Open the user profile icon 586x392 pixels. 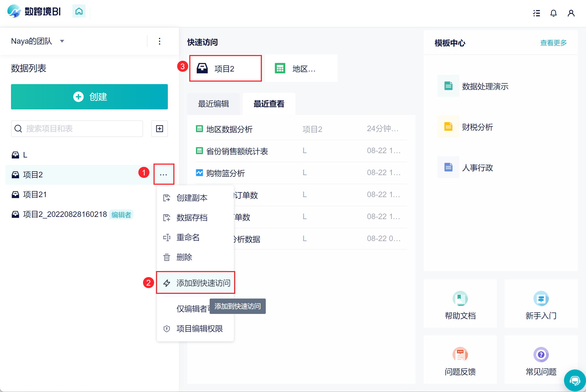(571, 13)
